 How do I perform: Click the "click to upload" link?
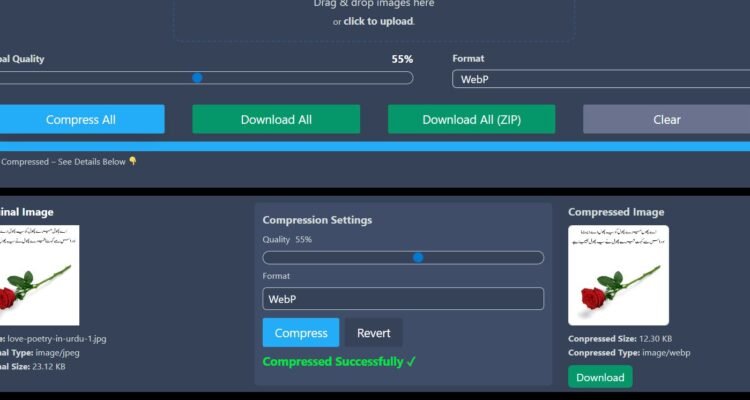[x=378, y=21]
